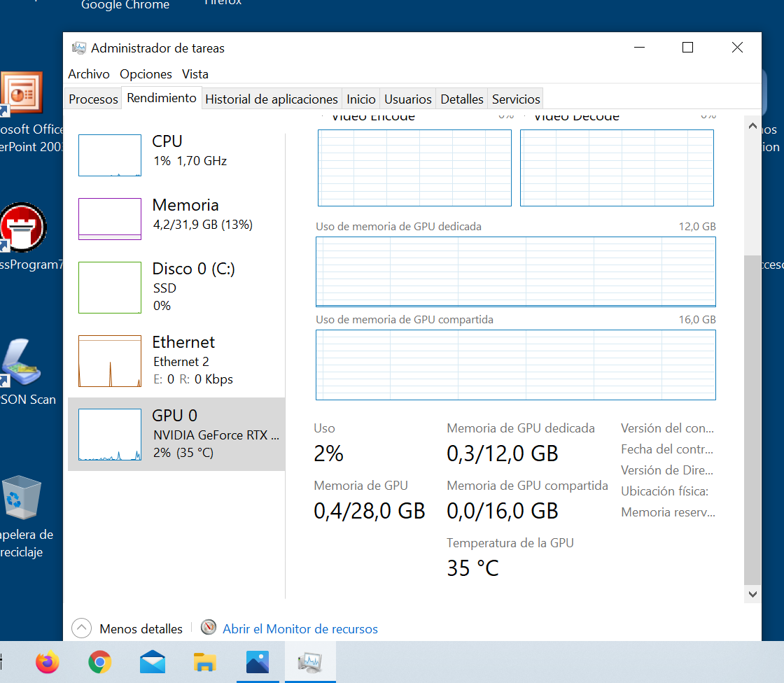
Task: Click Abrir el Monitor de recursos link
Action: (300, 629)
